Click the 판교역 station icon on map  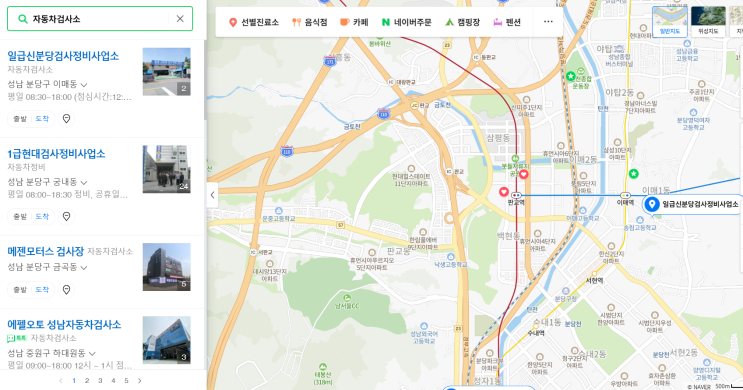click(516, 195)
